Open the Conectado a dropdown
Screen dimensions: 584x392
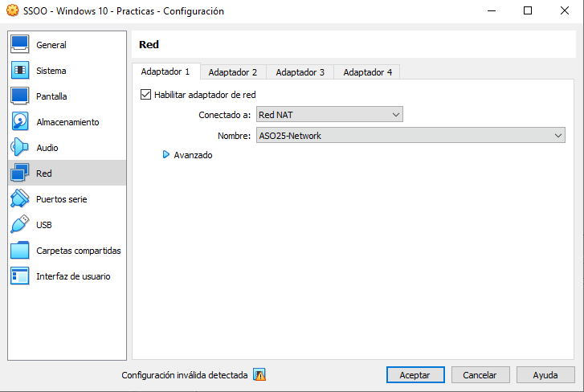(x=329, y=115)
